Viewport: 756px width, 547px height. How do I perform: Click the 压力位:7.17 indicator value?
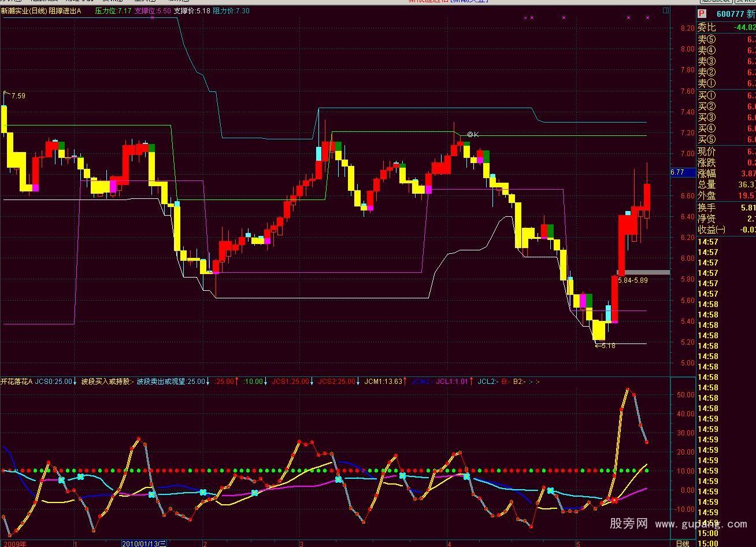coord(113,11)
